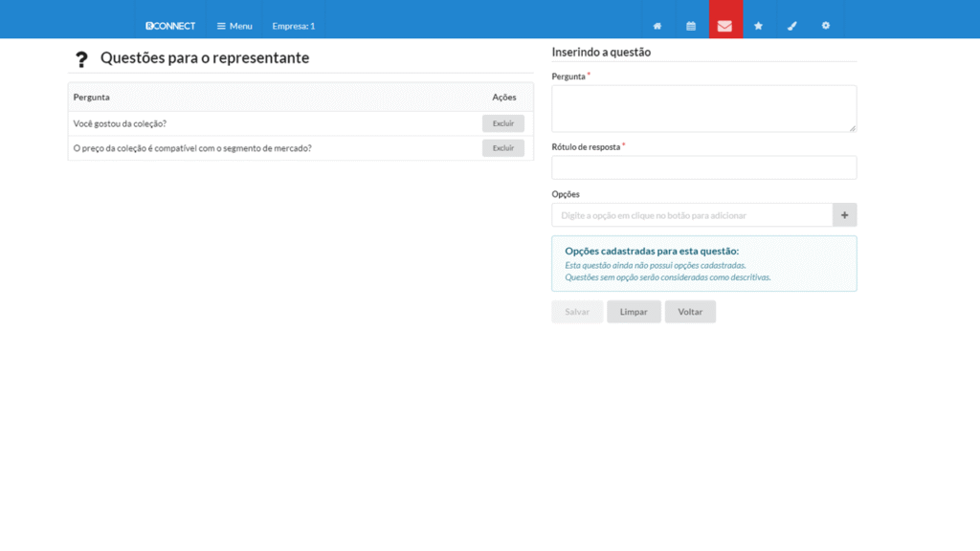Click the paintbrush icon in navbar
The height and width of the screenshot is (551, 980).
791,26
